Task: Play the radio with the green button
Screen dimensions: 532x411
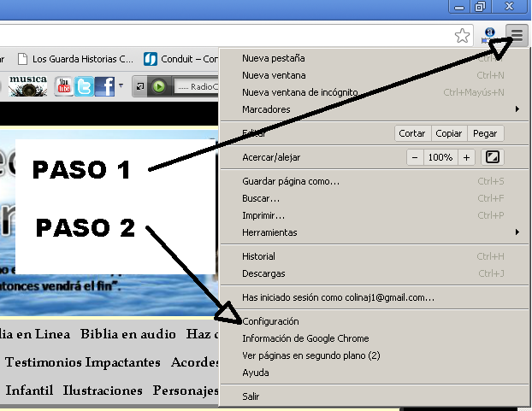Action: (x=158, y=86)
